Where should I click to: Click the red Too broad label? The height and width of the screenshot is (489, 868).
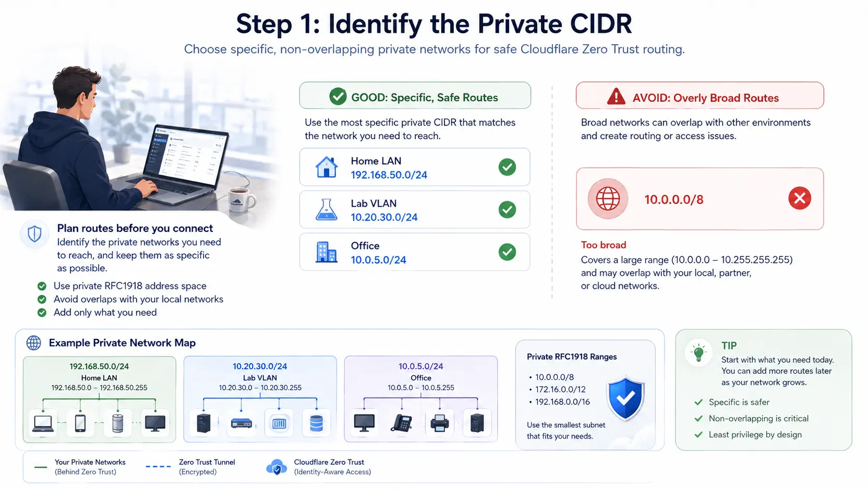tap(603, 245)
